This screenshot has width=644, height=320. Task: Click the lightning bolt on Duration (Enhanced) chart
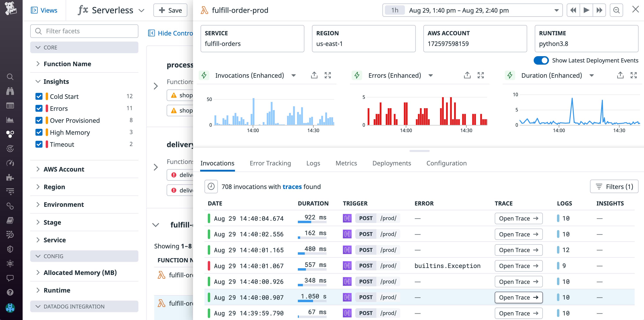pyautogui.click(x=510, y=75)
